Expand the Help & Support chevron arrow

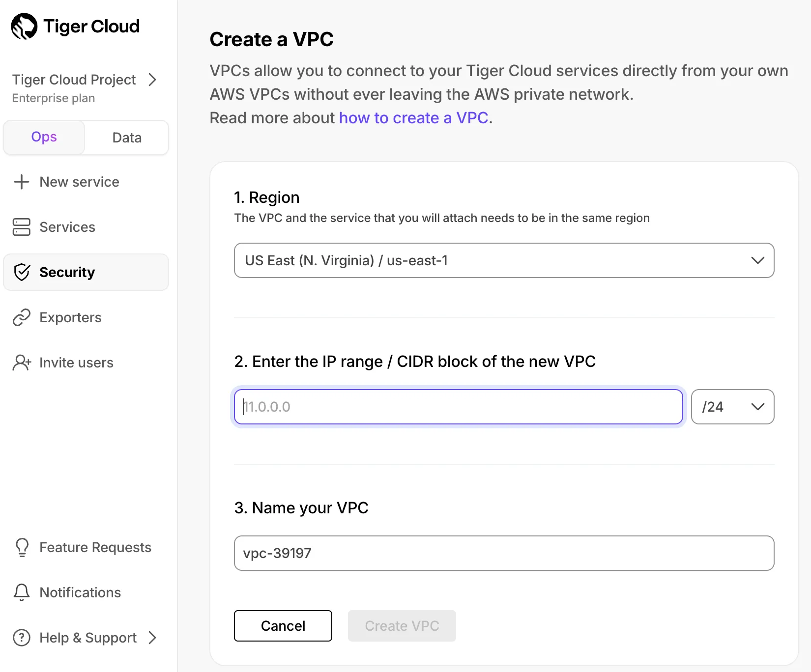(x=152, y=638)
